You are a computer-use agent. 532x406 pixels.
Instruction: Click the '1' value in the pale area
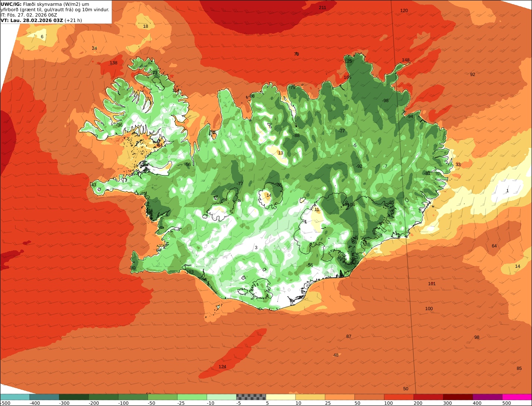point(507,191)
